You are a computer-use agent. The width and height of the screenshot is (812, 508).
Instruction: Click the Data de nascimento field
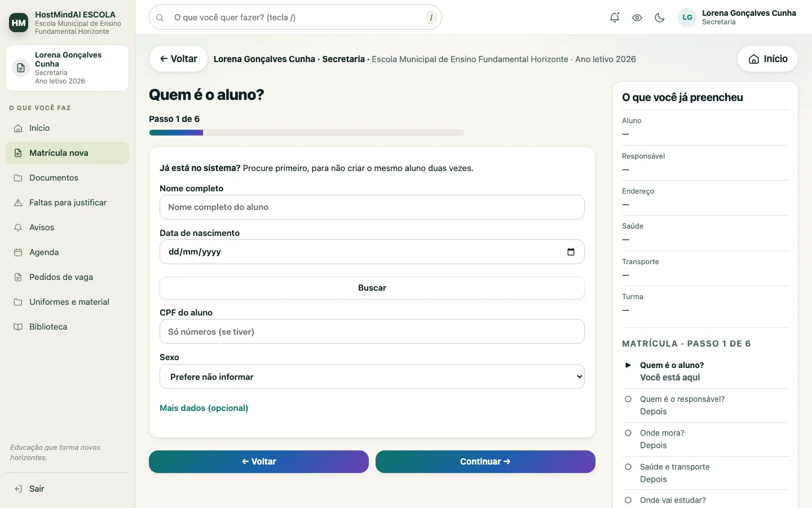coord(372,252)
